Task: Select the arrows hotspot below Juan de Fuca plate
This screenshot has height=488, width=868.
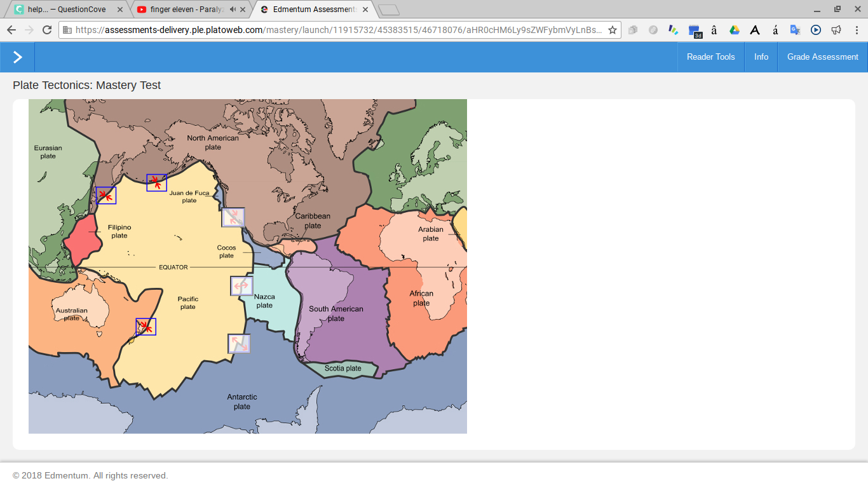Action: coord(233,217)
